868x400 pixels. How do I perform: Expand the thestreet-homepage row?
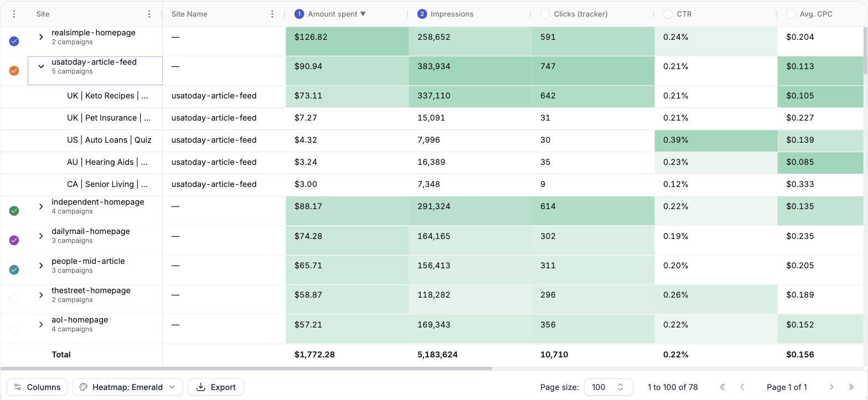[41, 295]
